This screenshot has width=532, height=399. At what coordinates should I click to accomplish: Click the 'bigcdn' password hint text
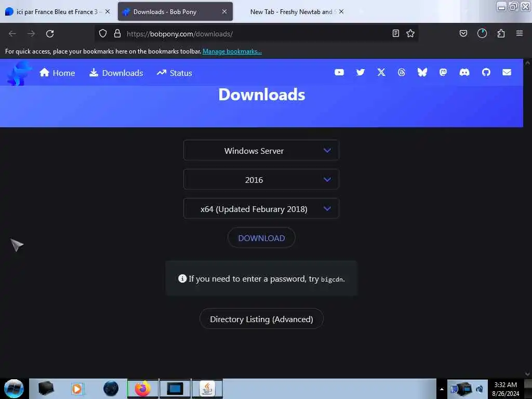click(x=332, y=280)
